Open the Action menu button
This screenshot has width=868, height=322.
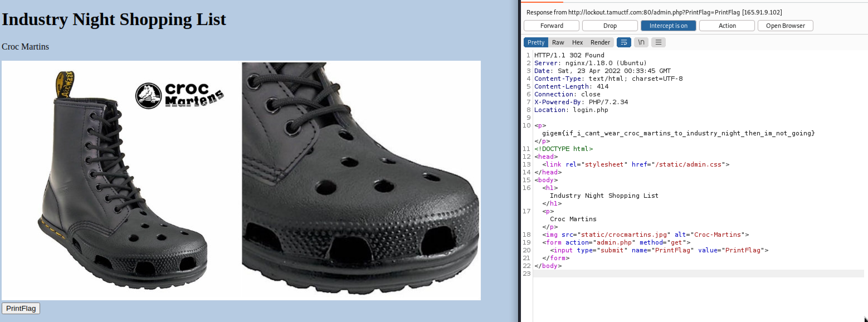727,26
